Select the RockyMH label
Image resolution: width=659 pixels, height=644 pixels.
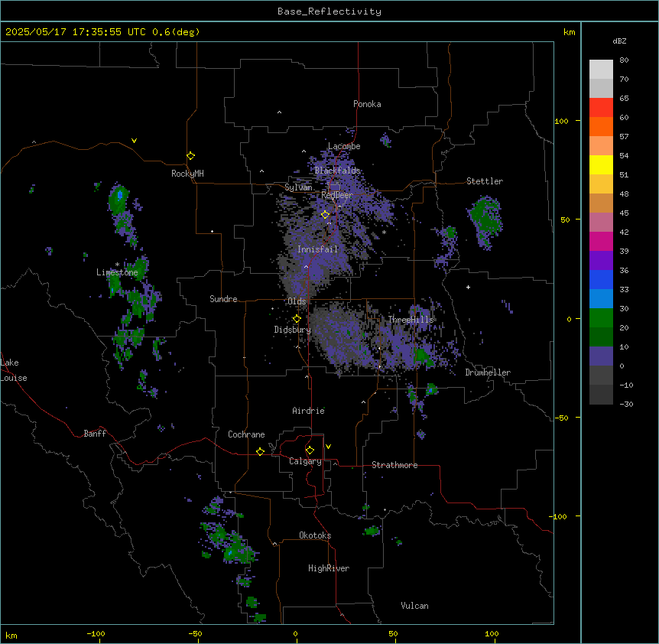tap(187, 174)
